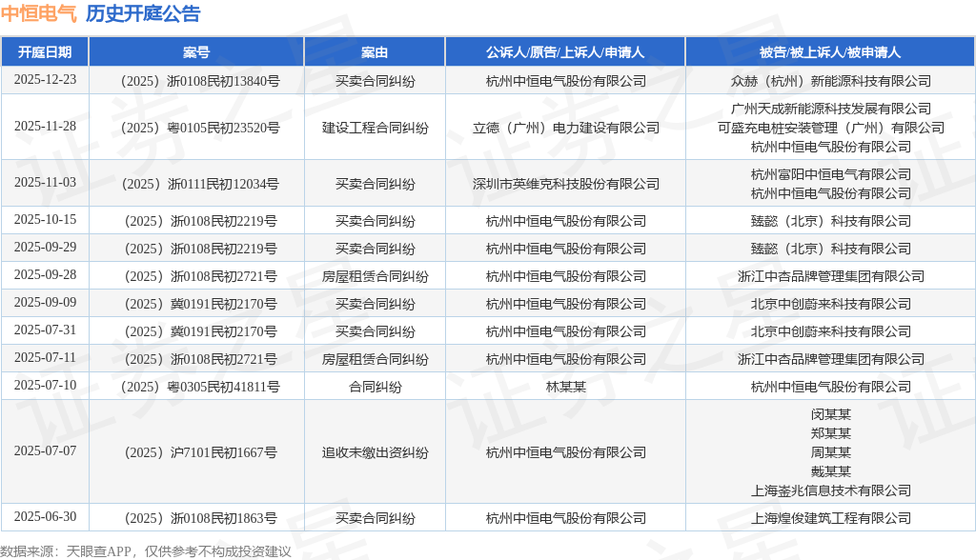This screenshot has width=976, height=560.
Task: Select the 公诉人/原告/上诉人/申请人 column header
Action: [x=565, y=52]
